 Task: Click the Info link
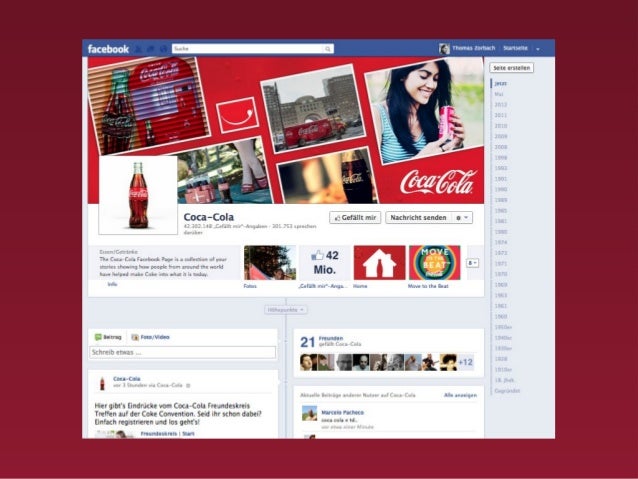pyautogui.click(x=112, y=284)
